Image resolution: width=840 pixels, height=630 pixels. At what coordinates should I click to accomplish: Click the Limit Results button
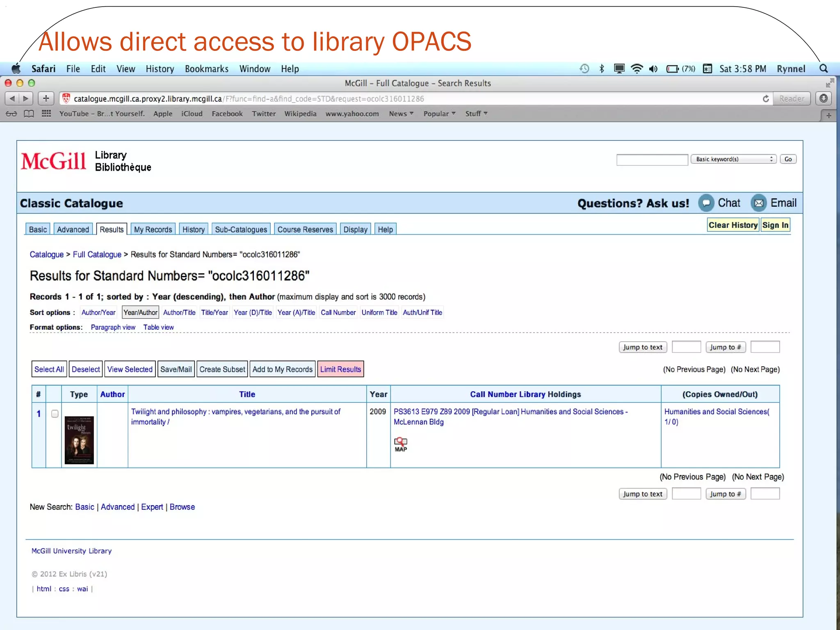tap(340, 369)
